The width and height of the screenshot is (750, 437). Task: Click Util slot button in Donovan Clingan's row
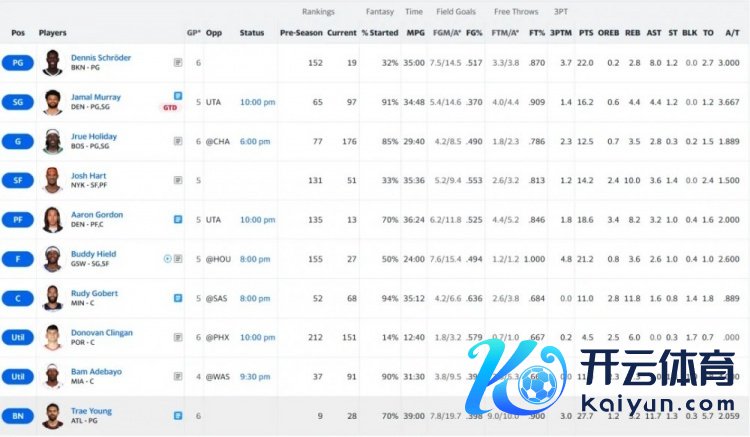tap(18, 338)
